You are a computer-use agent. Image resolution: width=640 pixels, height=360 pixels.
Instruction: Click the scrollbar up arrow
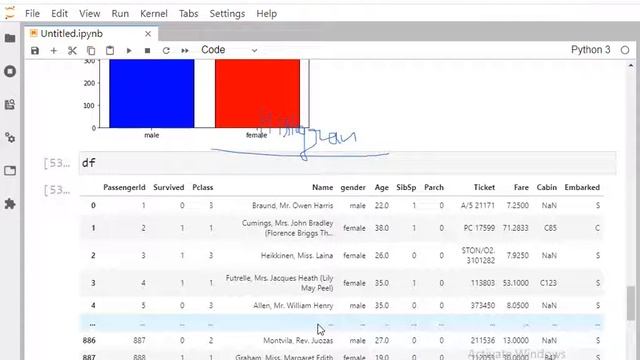(631, 65)
